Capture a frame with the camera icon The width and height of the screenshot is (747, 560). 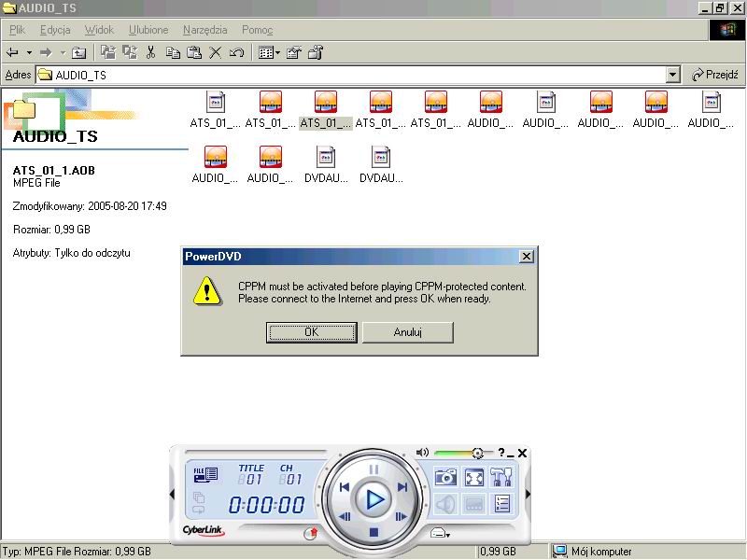coord(446,477)
